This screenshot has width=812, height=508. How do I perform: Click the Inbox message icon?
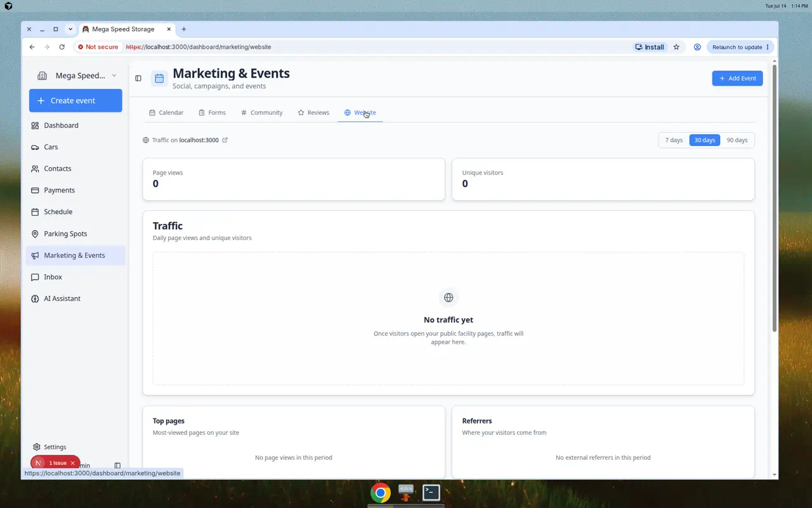click(35, 277)
